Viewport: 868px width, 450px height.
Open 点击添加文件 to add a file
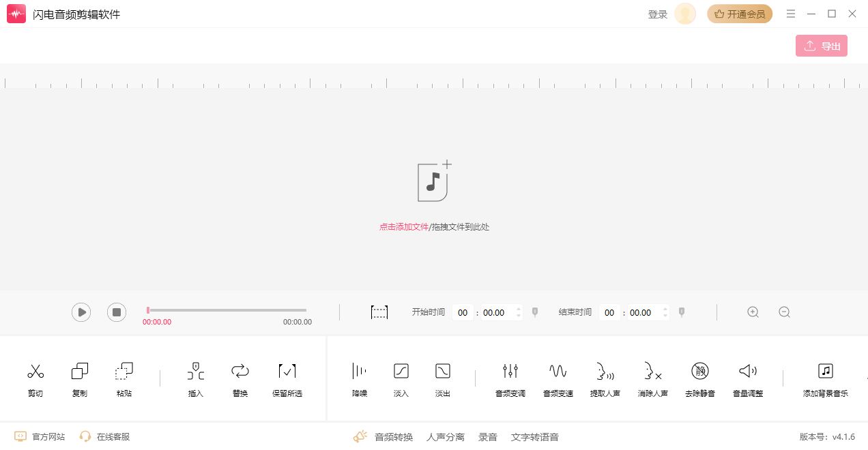point(404,226)
